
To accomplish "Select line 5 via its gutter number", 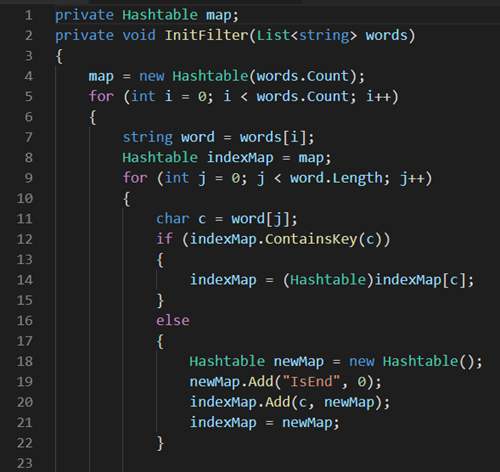I will point(29,97).
